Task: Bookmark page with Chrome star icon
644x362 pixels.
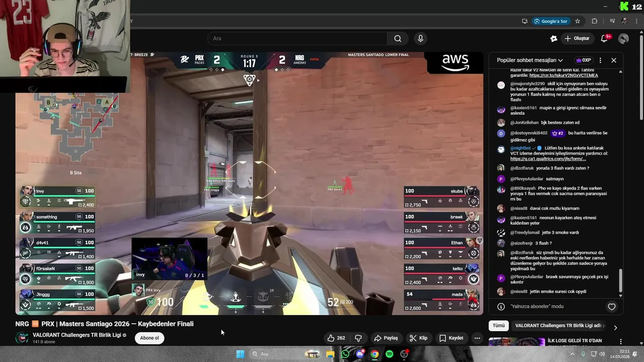Action: click(x=578, y=21)
